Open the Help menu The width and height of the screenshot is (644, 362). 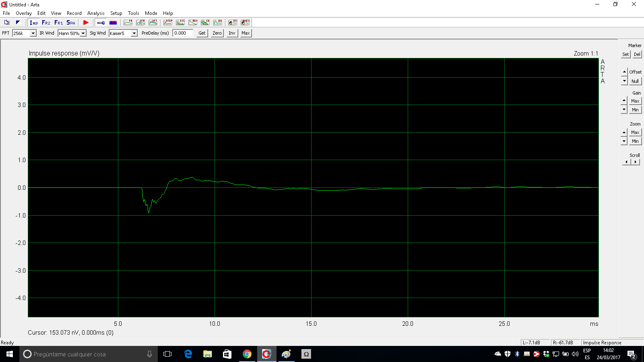(x=168, y=13)
